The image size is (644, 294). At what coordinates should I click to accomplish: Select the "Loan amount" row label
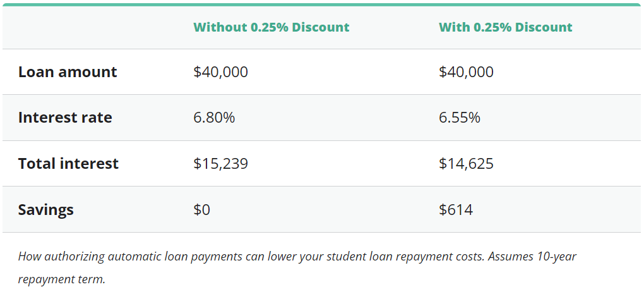pos(68,72)
